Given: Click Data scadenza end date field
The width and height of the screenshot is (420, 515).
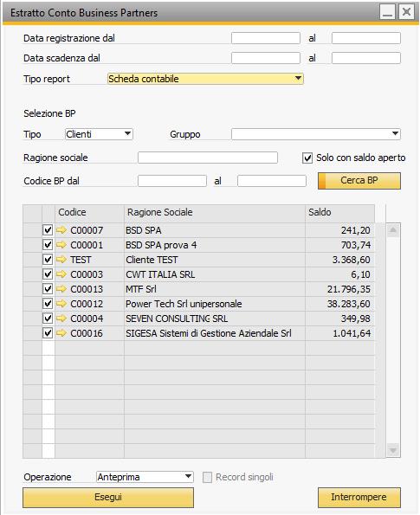Looking at the screenshot, I should 366,58.
